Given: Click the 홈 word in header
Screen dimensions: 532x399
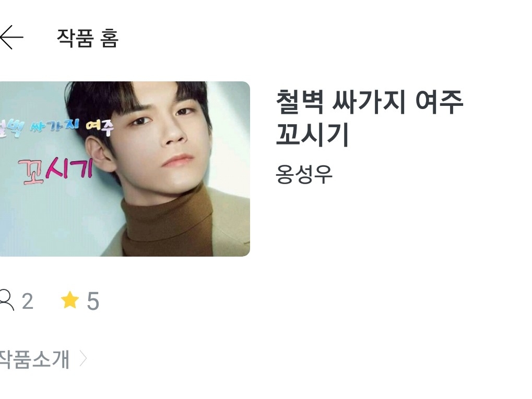Looking at the screenshot, I should pos(109,38).
